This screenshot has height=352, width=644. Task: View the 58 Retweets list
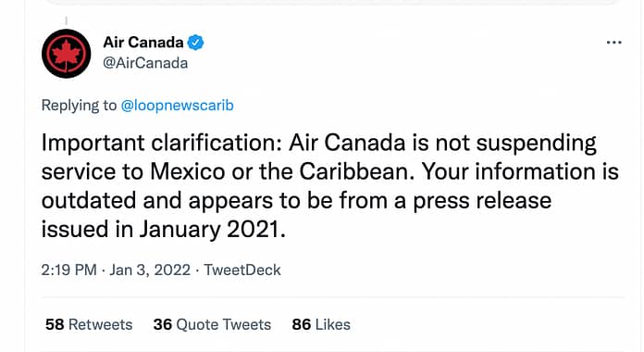(x=89, y=324)
